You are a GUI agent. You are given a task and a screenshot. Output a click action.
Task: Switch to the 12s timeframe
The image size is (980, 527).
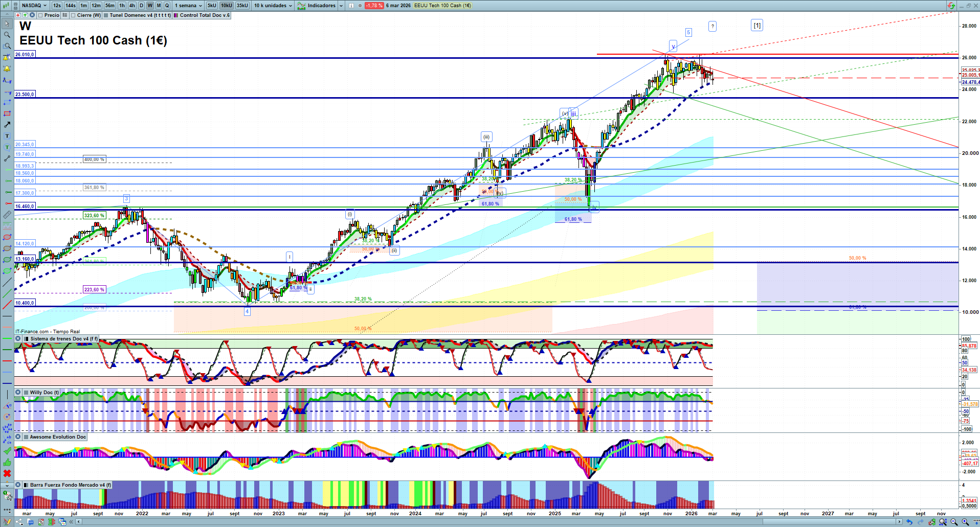pyautogui.click(x=57, y=6)
